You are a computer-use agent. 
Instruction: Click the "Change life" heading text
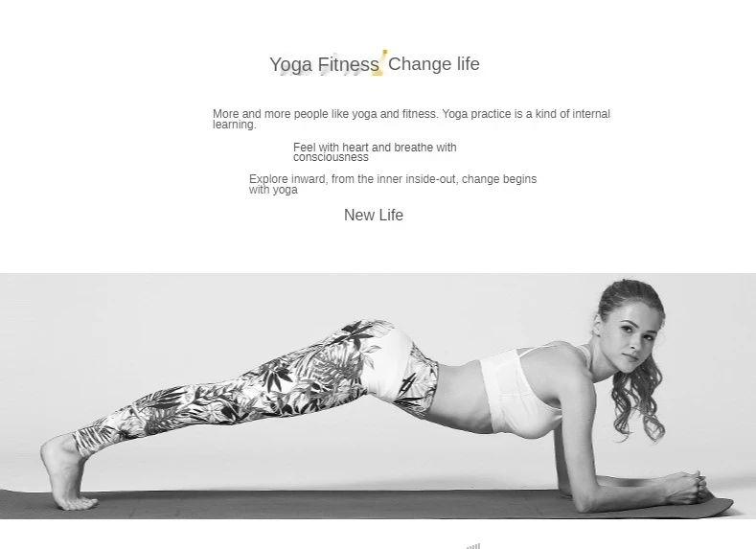click(x=434, y=63)
